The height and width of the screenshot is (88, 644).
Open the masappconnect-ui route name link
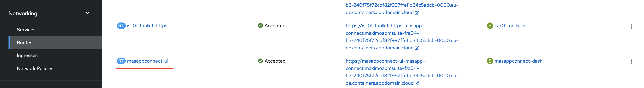click(148, 61)
